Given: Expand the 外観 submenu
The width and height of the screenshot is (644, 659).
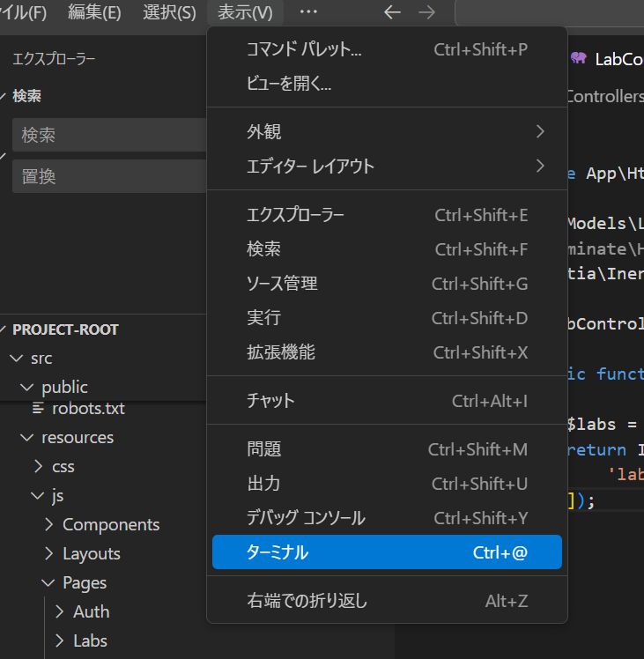Looking at the screenshot, I should 387,131.
